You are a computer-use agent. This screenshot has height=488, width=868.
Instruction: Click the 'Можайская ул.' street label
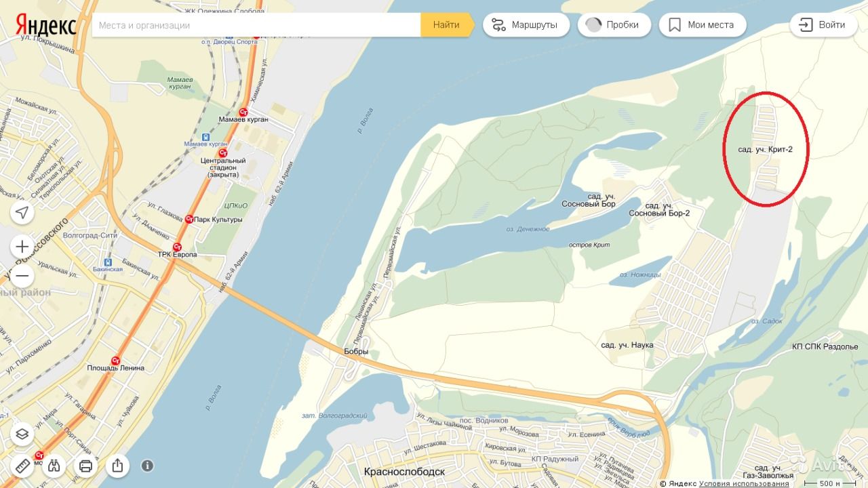[35, 106]
